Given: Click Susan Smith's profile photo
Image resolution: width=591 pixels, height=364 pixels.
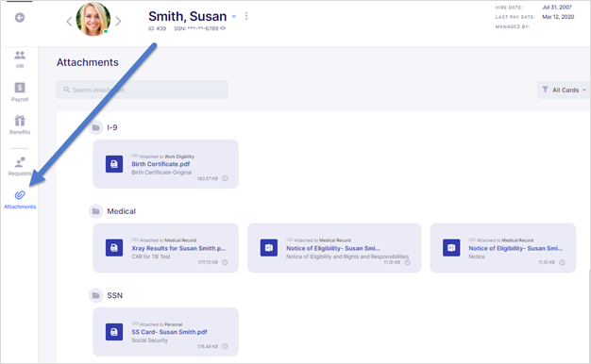Looking at the screenshot, I should point(93,19).
